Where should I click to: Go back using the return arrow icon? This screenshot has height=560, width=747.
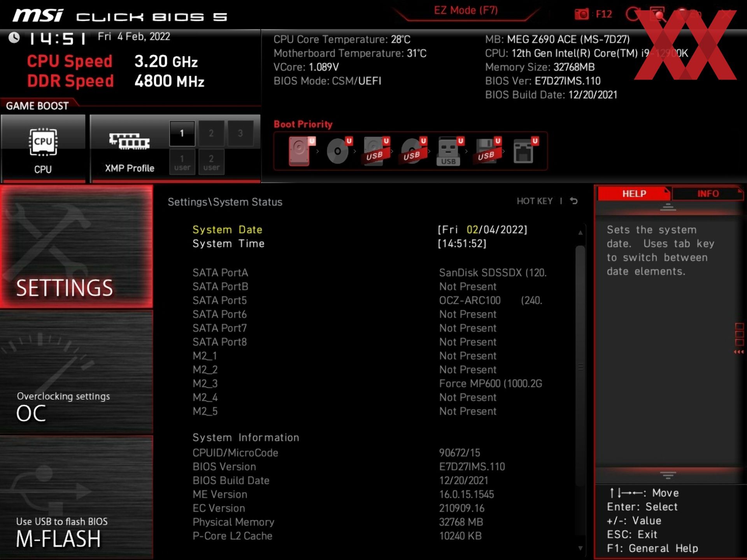(574, 201)
